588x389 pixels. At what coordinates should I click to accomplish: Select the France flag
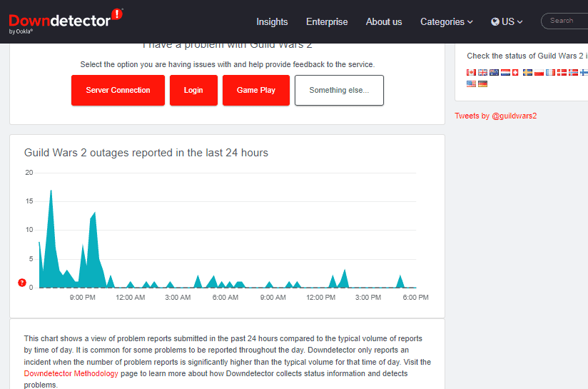(x=550, y=72)
